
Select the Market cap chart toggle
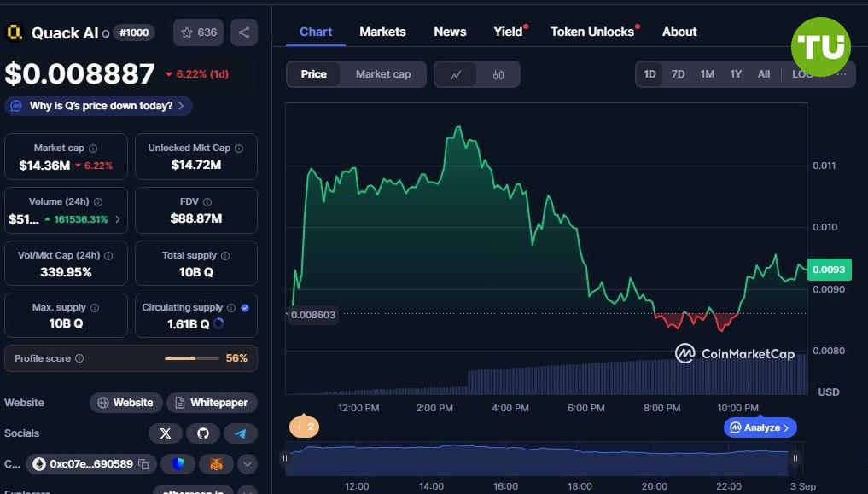point(383,74)
